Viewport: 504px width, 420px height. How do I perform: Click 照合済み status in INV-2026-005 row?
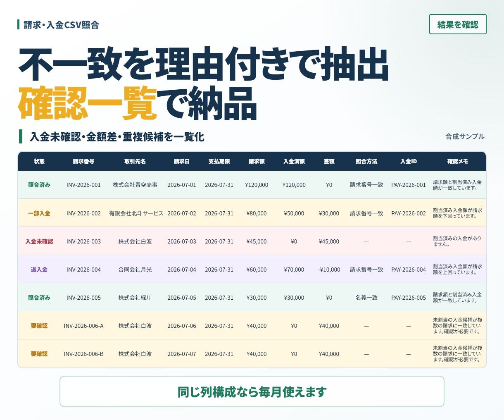(x=39, y=298)
